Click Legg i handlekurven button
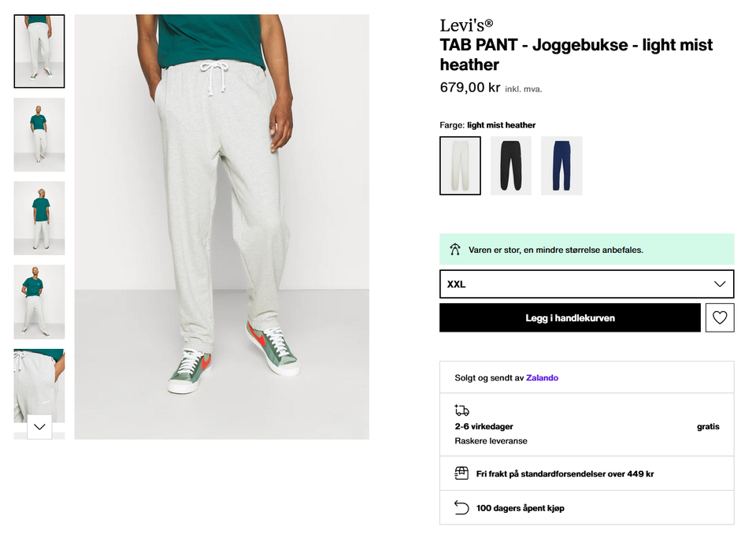The height and width of the screenshot is (538, 756). [x=570, y=318]
